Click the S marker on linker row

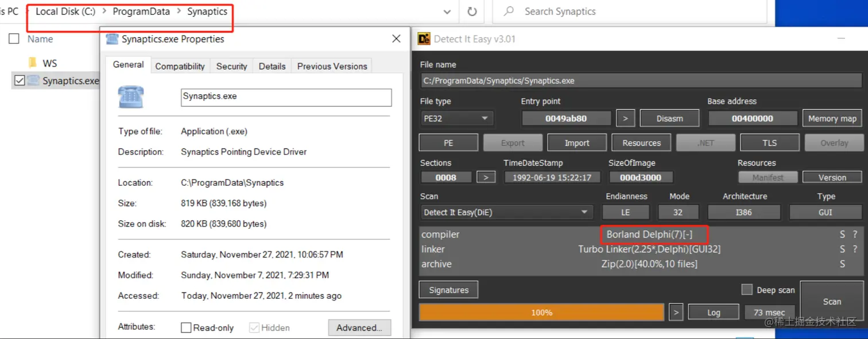tap(842, 250)
